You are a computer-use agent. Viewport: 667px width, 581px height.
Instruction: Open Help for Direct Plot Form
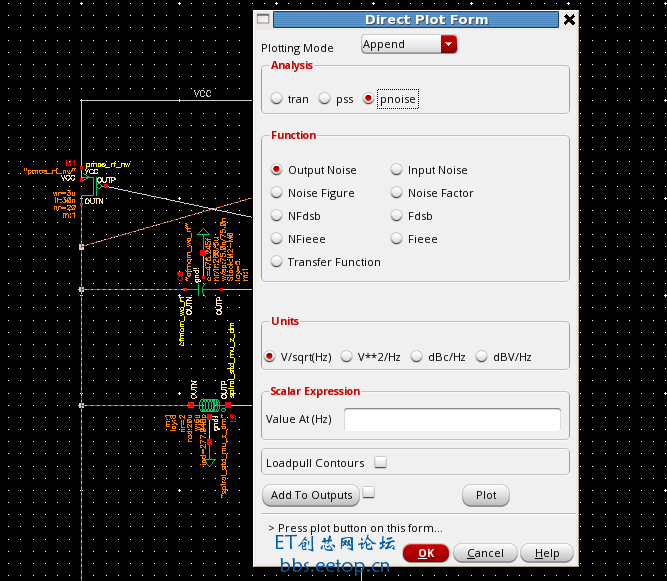point(547,553)
